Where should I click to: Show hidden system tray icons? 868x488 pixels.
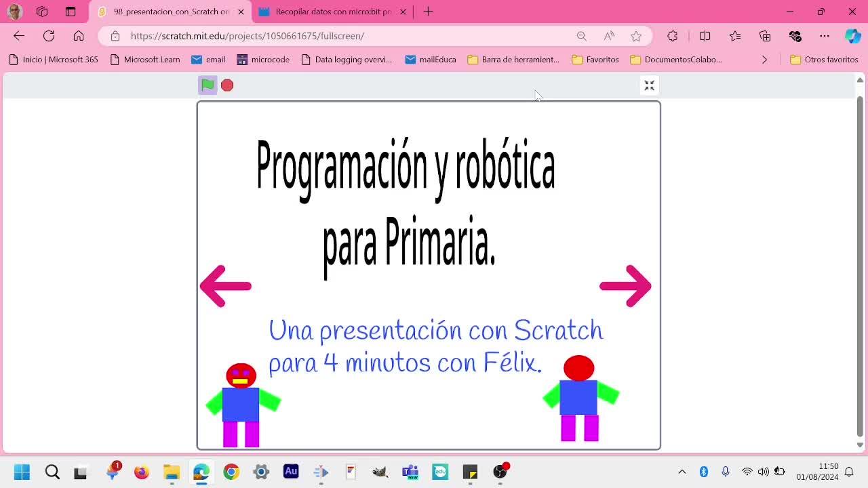tap(682, 472)
